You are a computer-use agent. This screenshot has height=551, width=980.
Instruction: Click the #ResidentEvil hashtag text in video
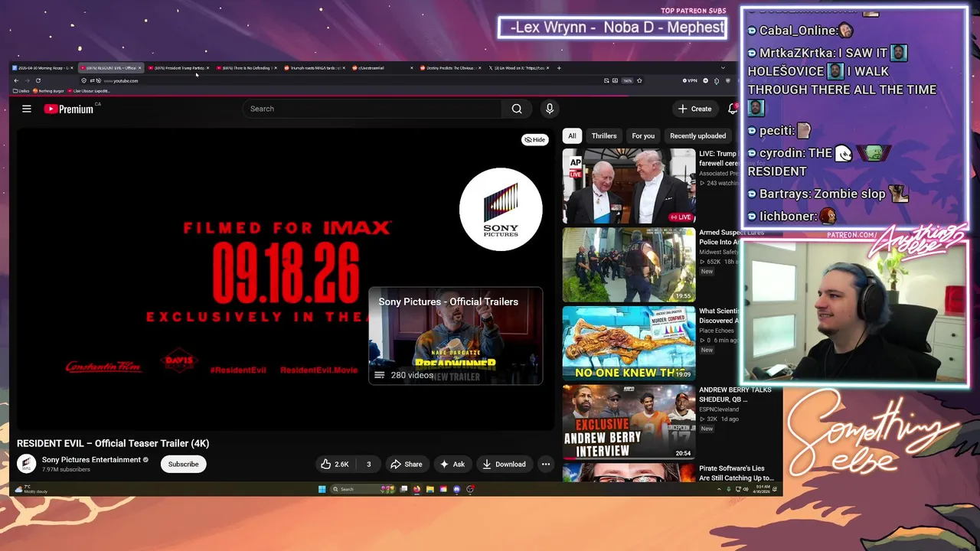click(238, 370)
